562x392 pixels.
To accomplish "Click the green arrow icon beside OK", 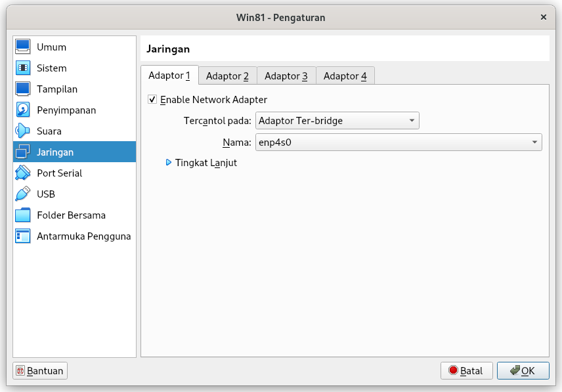I will [515, 370].
